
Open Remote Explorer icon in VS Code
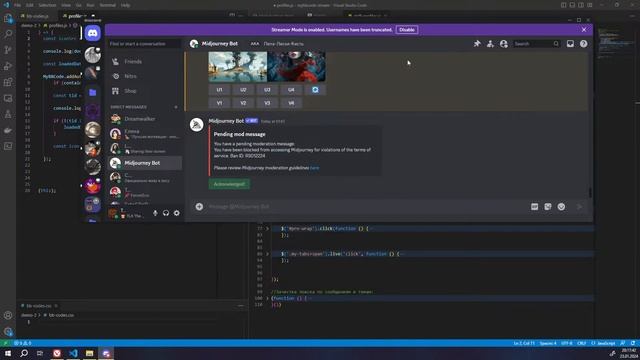pyautogui.click(x=8, y=98)
